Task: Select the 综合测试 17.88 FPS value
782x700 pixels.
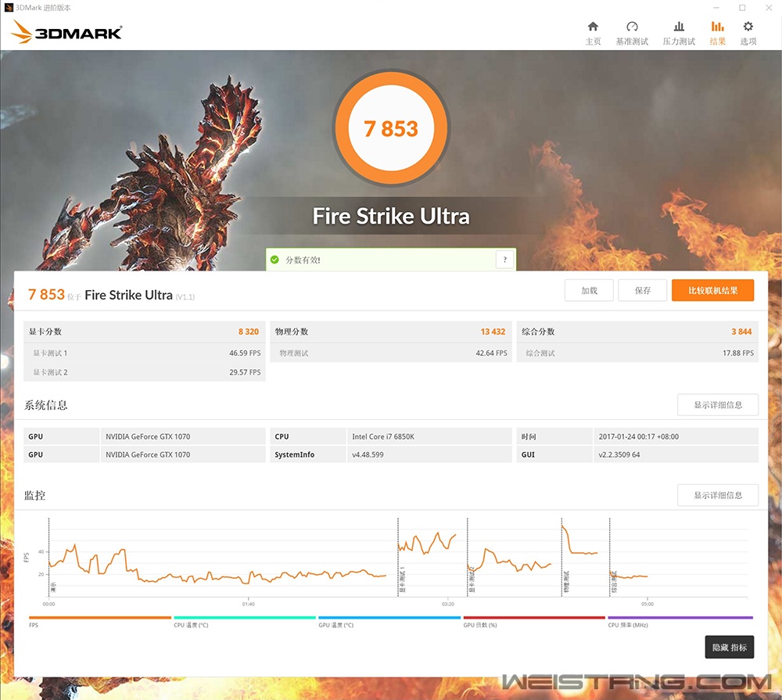Action: (x=738, y=353)
